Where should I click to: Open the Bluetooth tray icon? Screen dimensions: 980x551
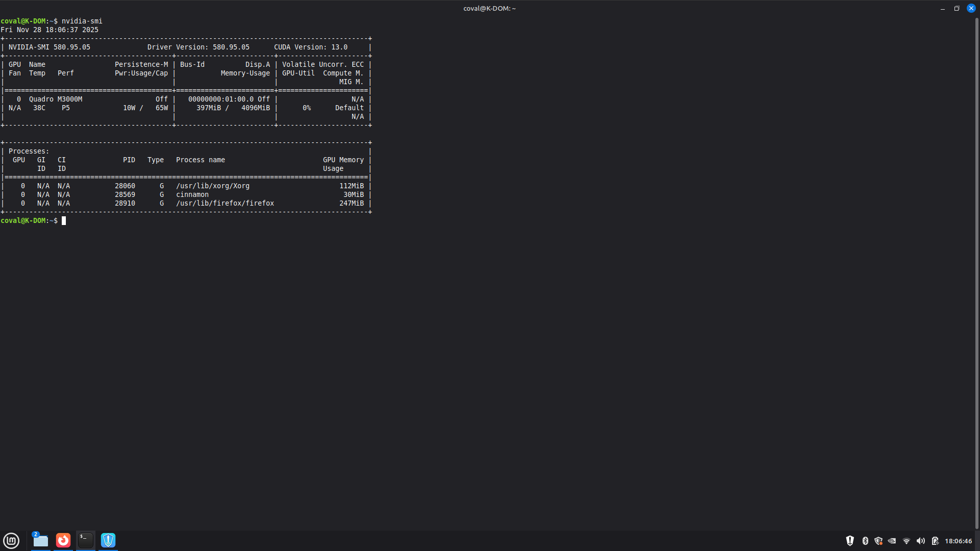pos(865,541)
